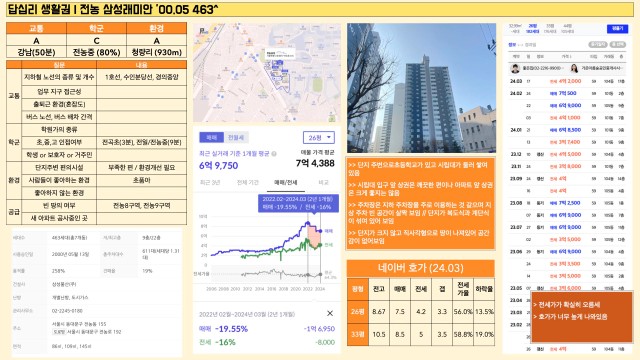
Task: Click the blue 2022.02~2024.03 chart tooltip
Action: coord(298,203)
